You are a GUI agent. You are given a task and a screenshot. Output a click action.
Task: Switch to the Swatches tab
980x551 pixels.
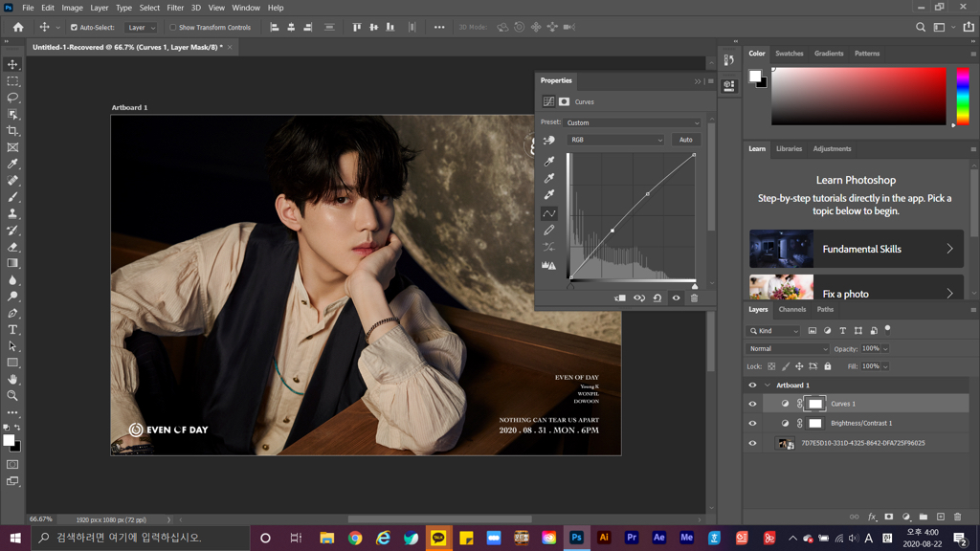coord(789,54)
